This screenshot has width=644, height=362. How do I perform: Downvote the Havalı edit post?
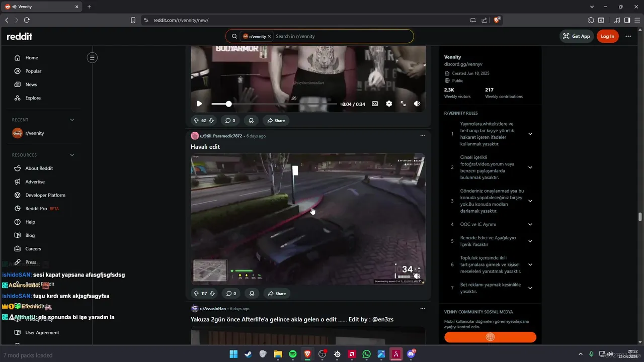tap(212, 293)
